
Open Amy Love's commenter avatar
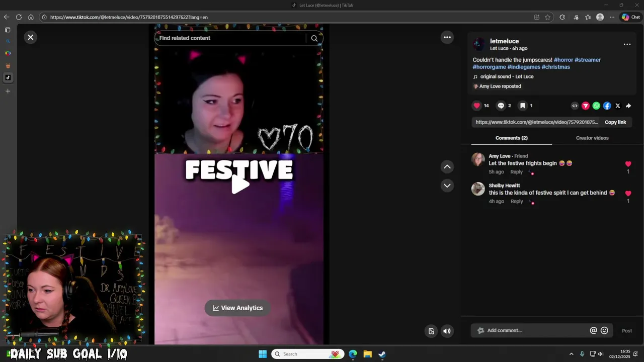point(478,159)
